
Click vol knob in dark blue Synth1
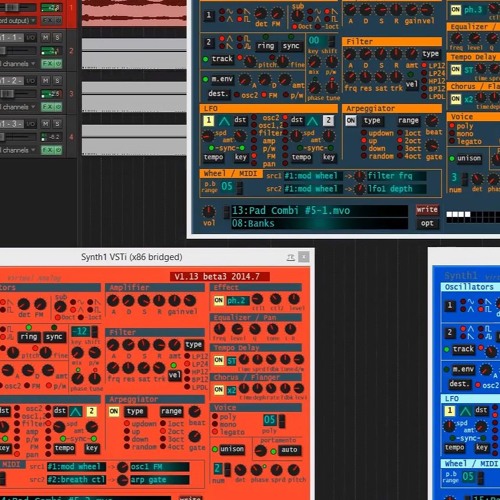coord(209,211)
